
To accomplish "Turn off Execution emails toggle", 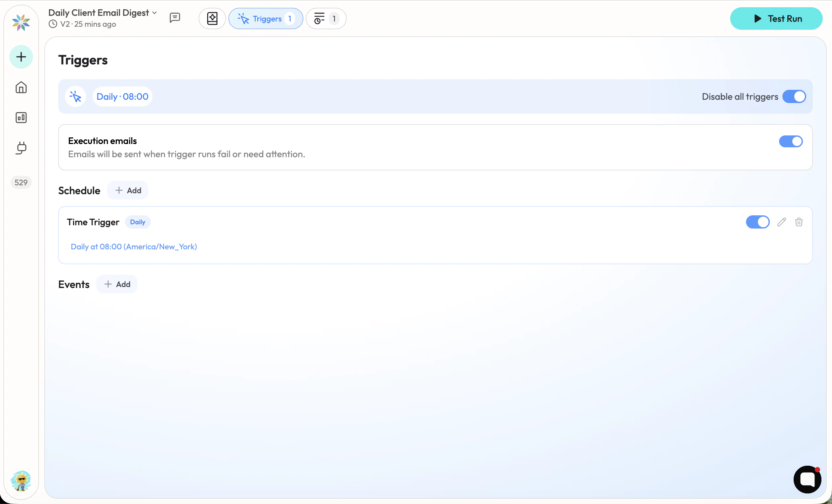I will pyautogui.click(x=790, y=141).
